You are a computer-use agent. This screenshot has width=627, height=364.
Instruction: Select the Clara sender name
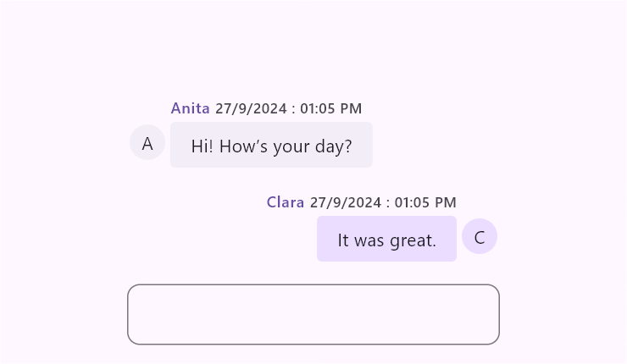tap(286, 202)
